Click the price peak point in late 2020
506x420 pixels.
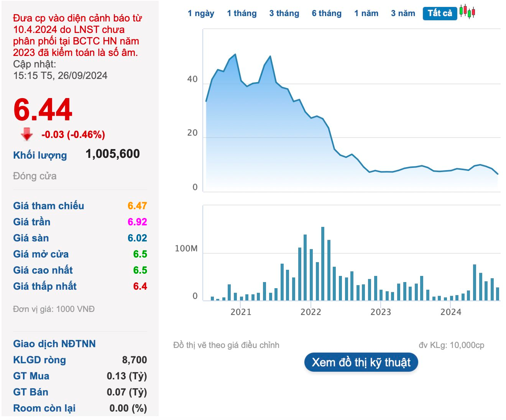coord(235,54)
